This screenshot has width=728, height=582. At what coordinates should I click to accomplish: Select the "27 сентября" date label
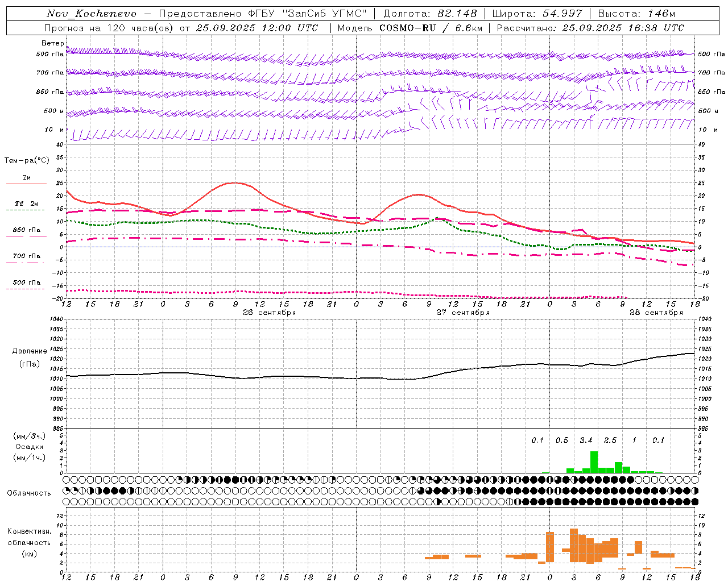[x=462, y=313]
